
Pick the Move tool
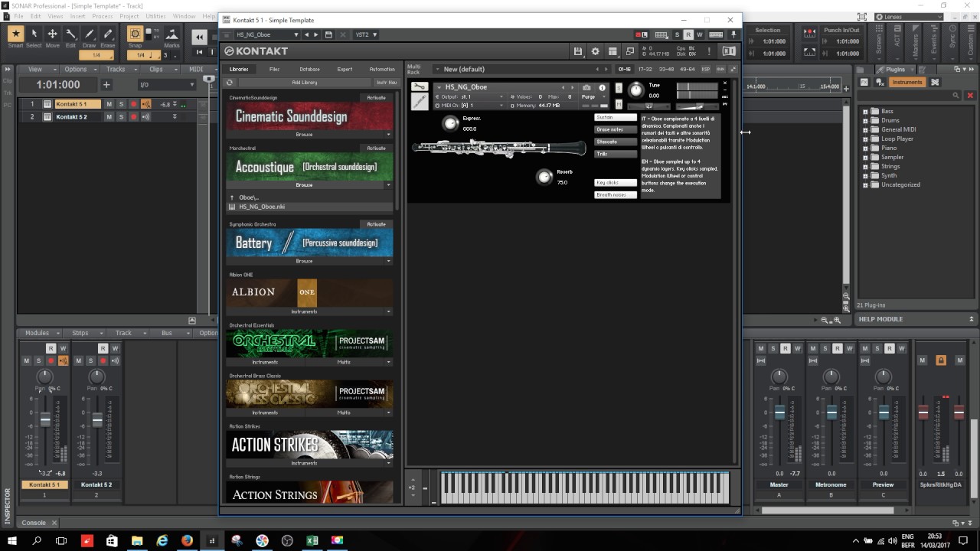tap(52, 34)
